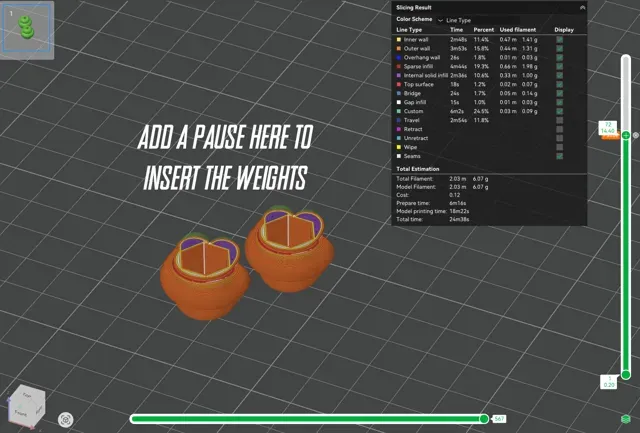Click the Unretract color swatch
This screenshot has width=640, height=433.
click(399, 138)
